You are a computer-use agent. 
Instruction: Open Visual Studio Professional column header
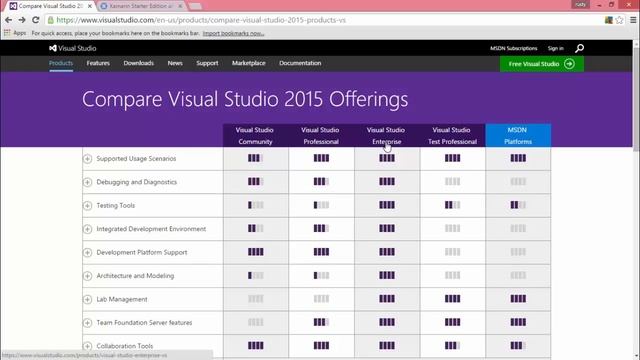click(321, 136)
